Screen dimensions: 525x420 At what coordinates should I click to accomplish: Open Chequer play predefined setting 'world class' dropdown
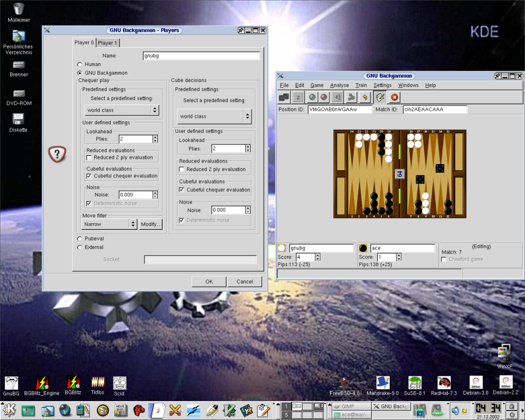[x=122, y=110]
